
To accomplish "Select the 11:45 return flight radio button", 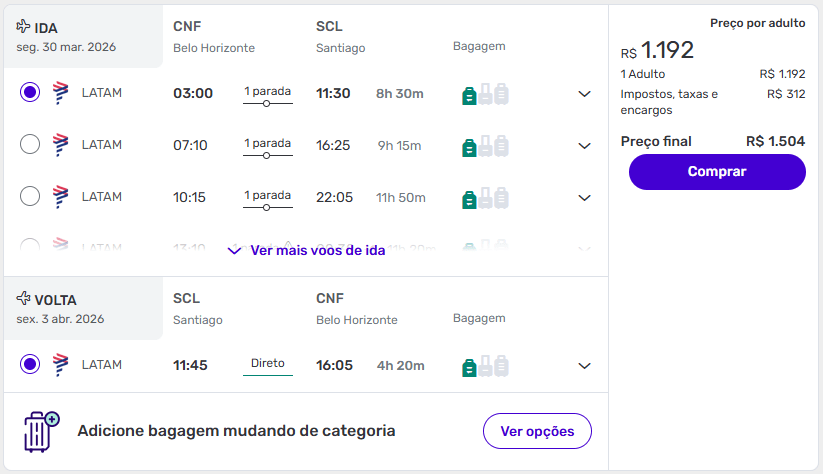I will pos(30,365).
